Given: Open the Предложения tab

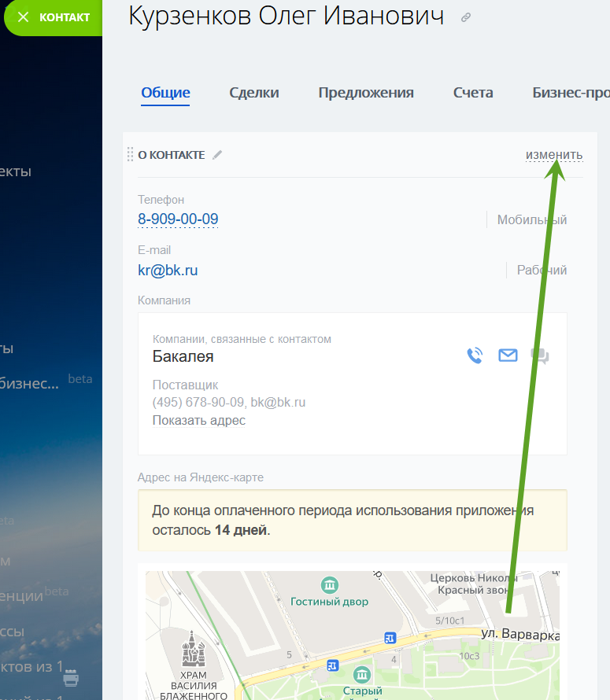Looking at the screenshot, I should click(x=366, y=93).
